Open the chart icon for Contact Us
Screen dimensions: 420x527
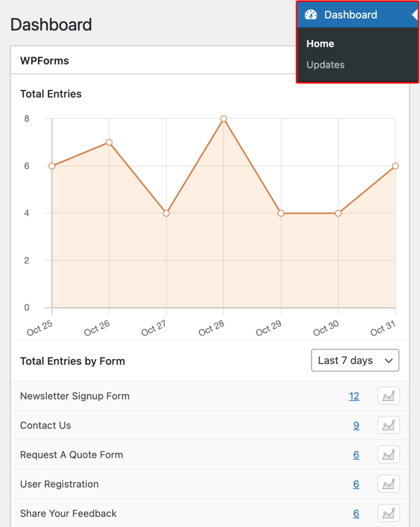(388, 425)
